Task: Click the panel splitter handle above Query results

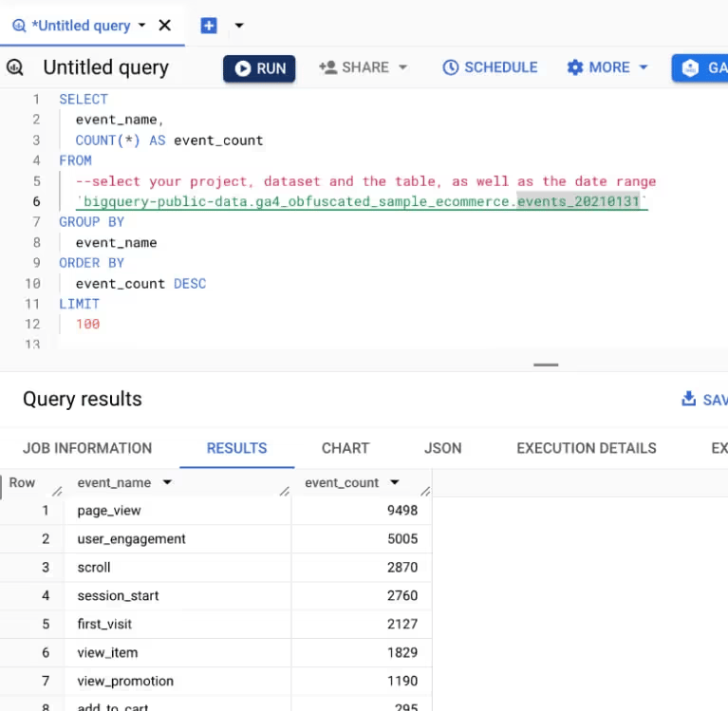Action: pyautogui.click(x=546, y=365)
